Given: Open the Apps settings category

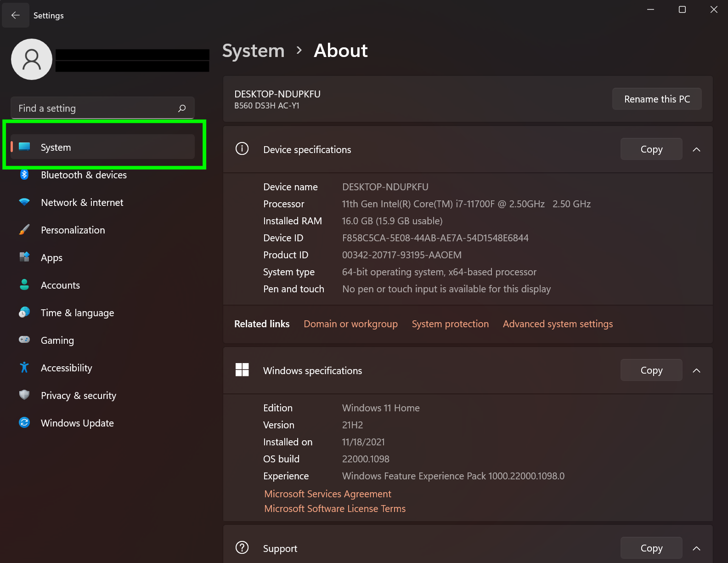Looking at the screenshot, I should [51, 258].
